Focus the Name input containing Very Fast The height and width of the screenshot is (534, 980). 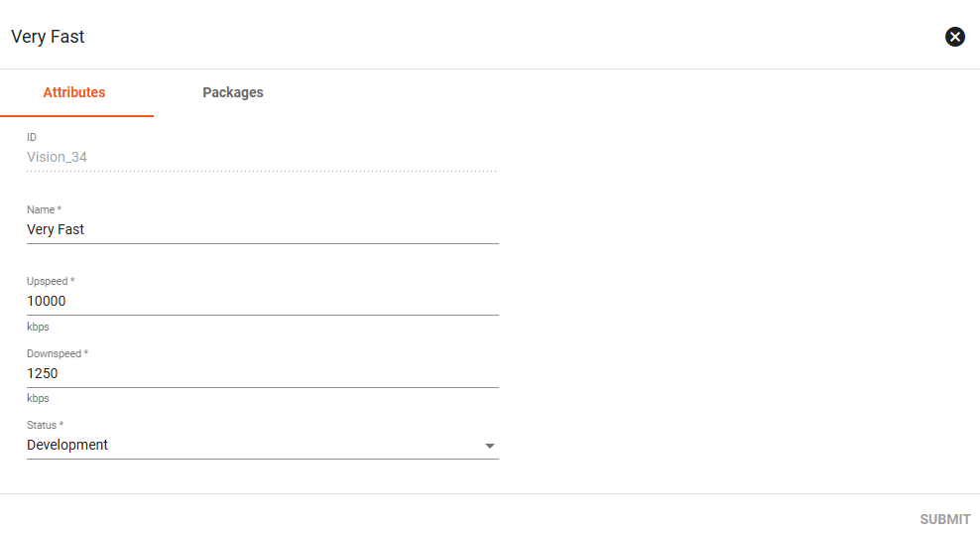(263, 229)
